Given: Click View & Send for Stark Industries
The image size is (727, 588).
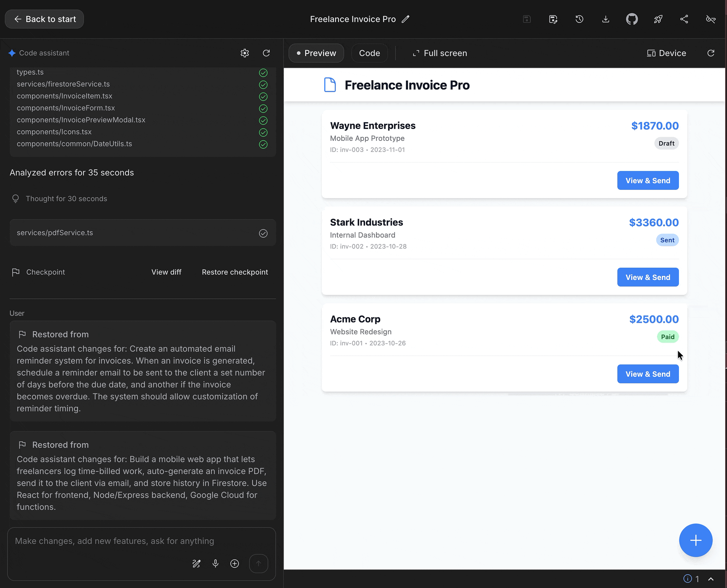Looking at the screenshot, I should [647, 277].
